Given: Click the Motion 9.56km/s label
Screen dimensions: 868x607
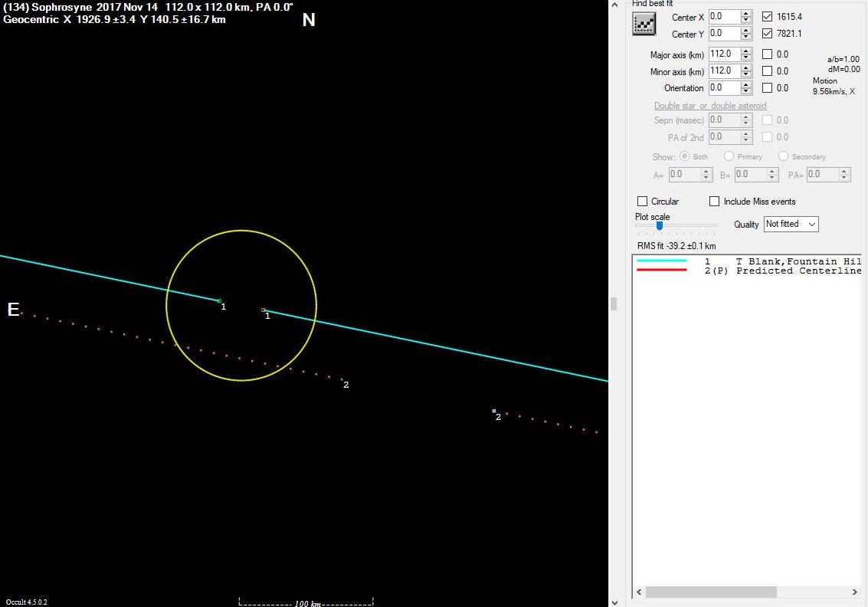Looking at the screenshot, I should point(834,86).
